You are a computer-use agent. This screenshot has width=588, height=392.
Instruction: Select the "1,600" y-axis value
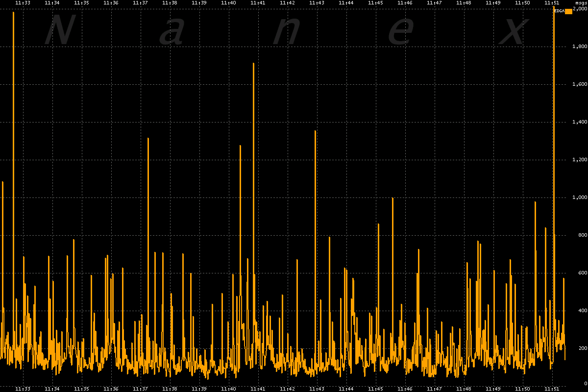(x=580, y=85)
